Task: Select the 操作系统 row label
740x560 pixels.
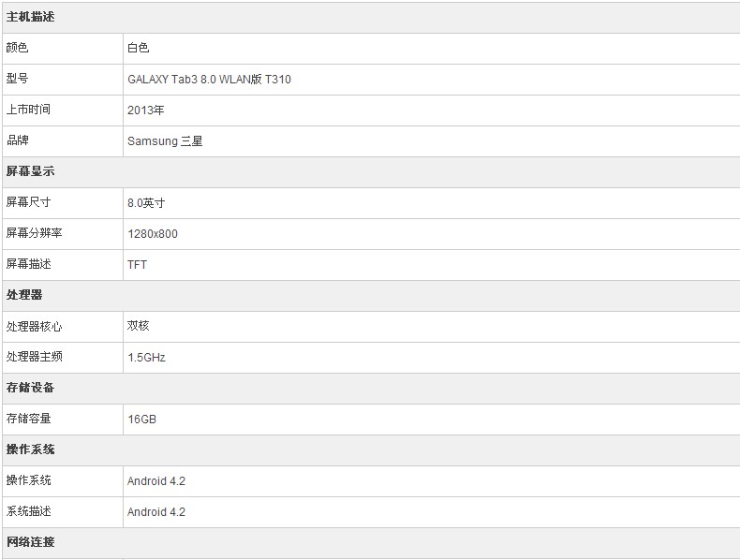Action: tap(28, 480)
